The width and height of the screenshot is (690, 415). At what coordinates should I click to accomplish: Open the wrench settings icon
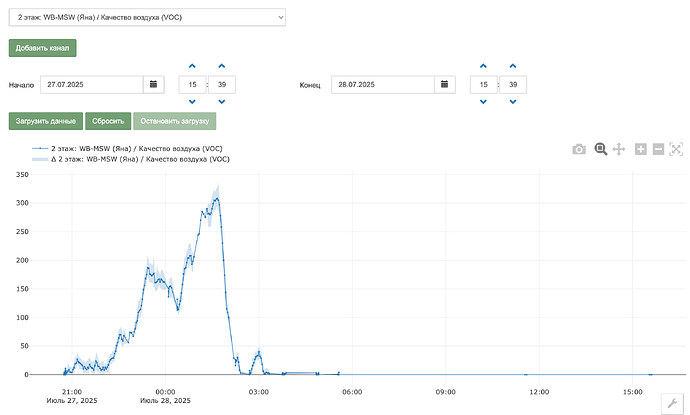[672, 403]
